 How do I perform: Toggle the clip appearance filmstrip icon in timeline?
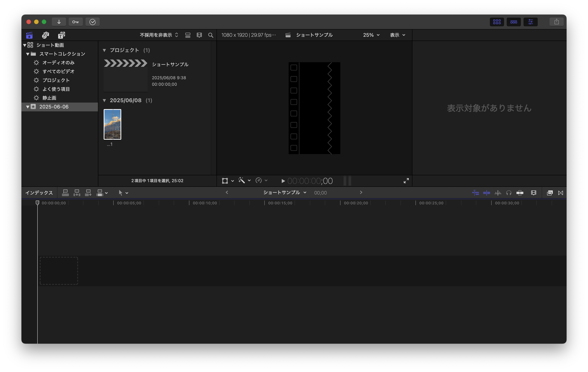[x=533, y=193]
